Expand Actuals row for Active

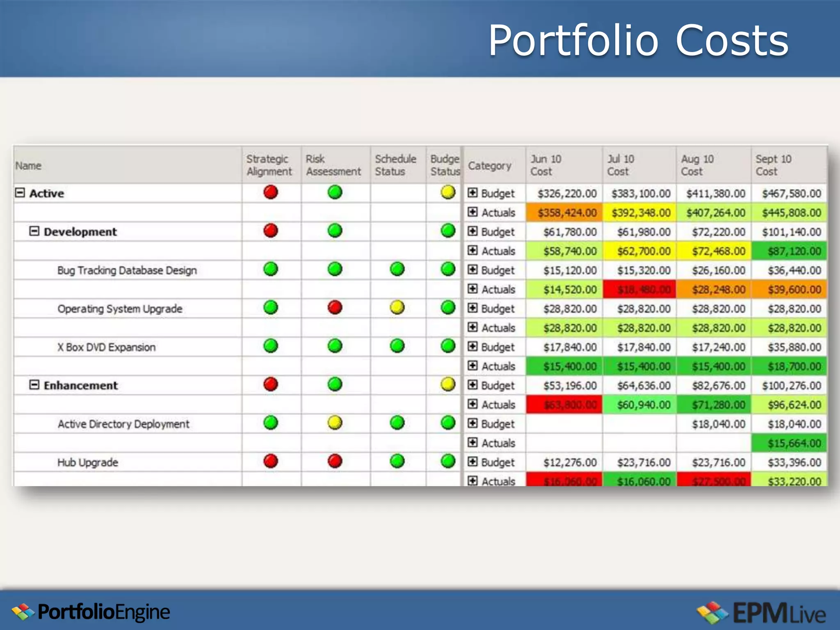click(472, 212)
